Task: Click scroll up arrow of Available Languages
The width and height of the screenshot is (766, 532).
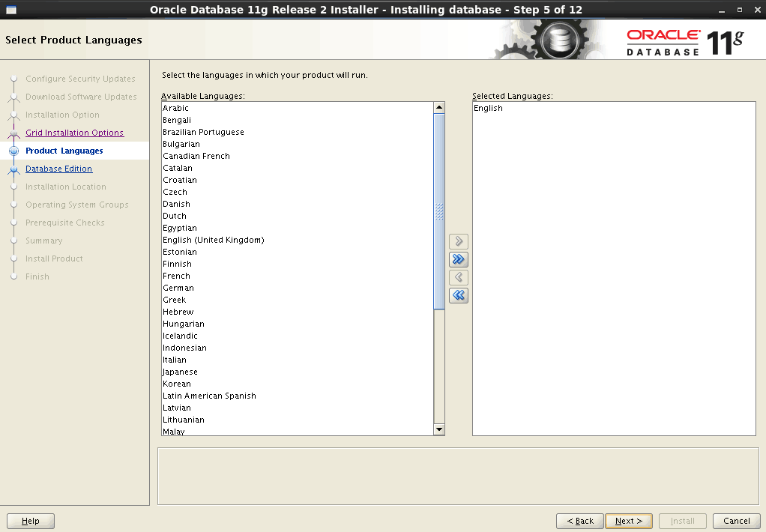Action: (438, 107)
